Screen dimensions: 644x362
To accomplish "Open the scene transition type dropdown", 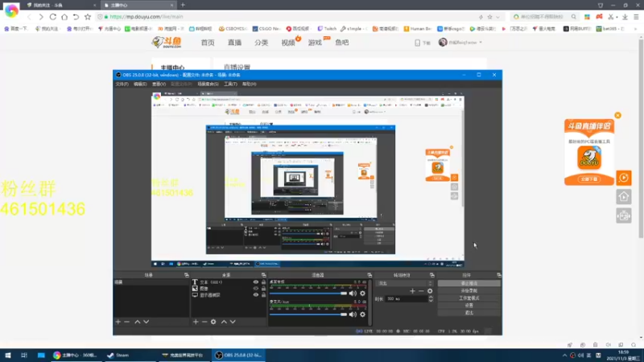I will 405,283.
